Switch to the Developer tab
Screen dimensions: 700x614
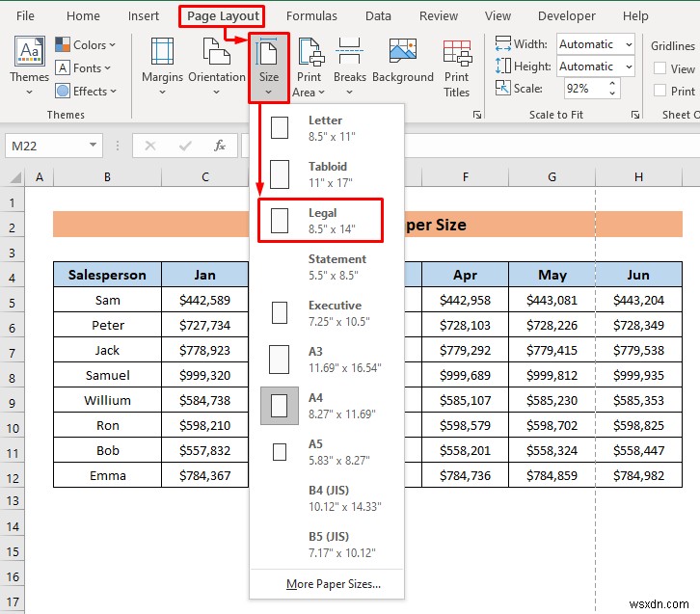(x=567, y=16)
